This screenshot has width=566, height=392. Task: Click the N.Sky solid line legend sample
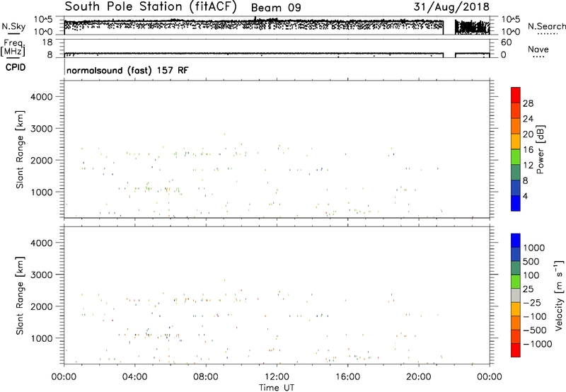click(13, 33)
